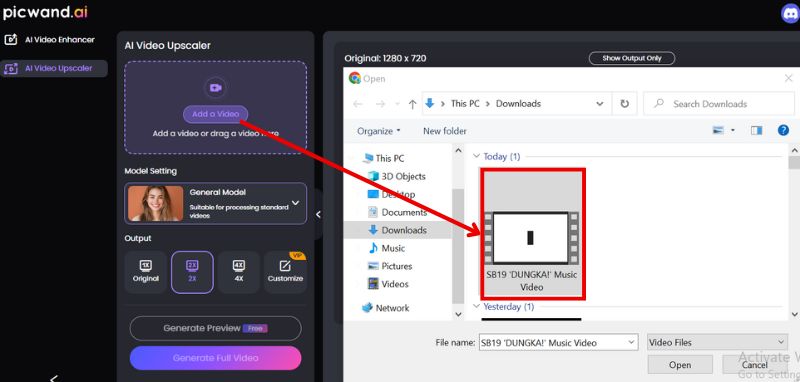Click the picwand.ai logo

pyautogui.click(x=45, y=13)
